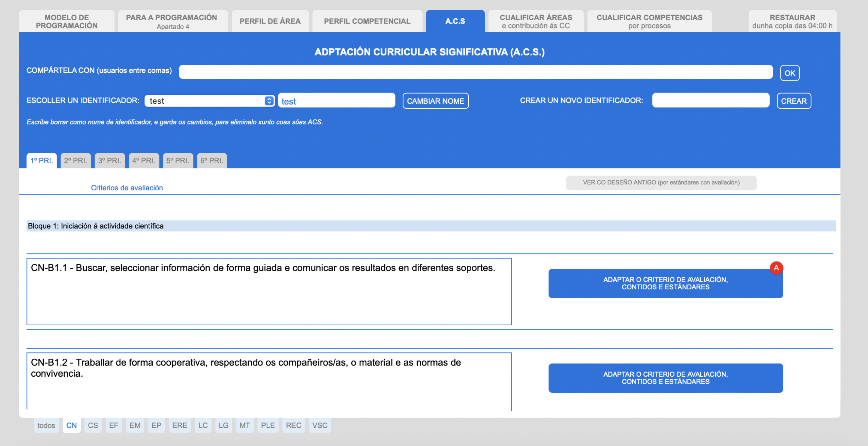The width and height of the screenshot is (868, 446).
Task: Select the LC subject tab
Action: pos(203,425)
